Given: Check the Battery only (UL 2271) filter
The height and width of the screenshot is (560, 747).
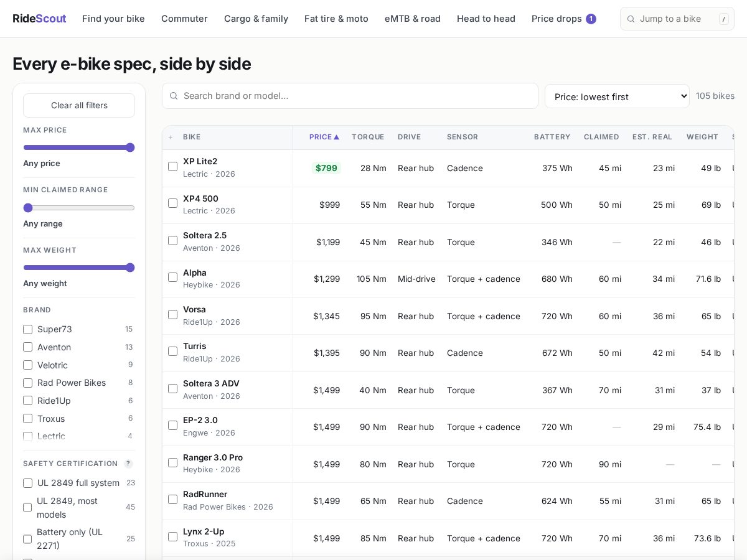Looking at the screenshot, I should tap(27, 539).
